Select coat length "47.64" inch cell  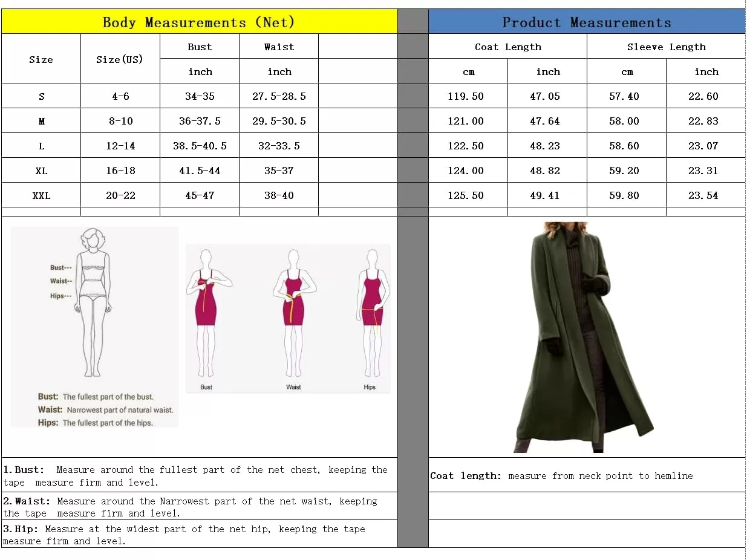pyautogui.click(x=547, y=121)
